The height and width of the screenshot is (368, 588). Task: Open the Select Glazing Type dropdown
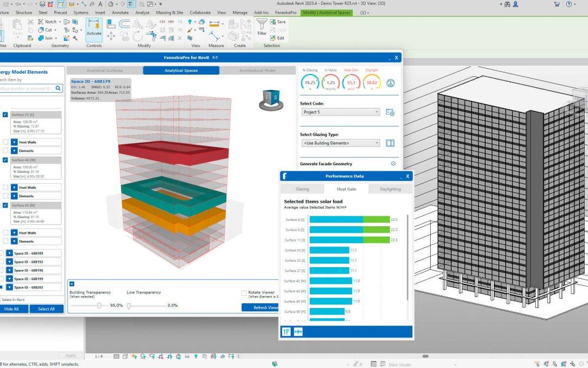click(340, 143)
